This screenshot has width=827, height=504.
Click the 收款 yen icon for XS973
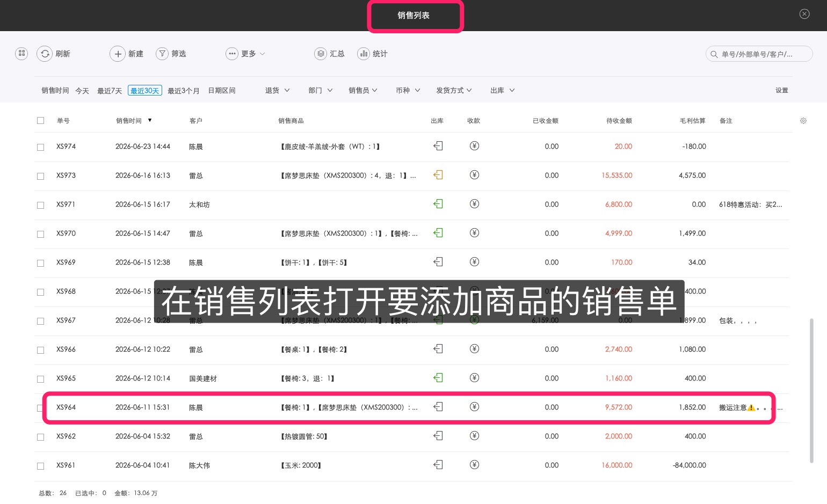474,174
